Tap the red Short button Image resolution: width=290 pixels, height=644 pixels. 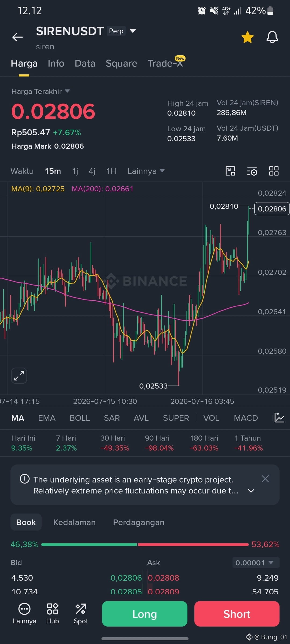click(x=237, y=614)
